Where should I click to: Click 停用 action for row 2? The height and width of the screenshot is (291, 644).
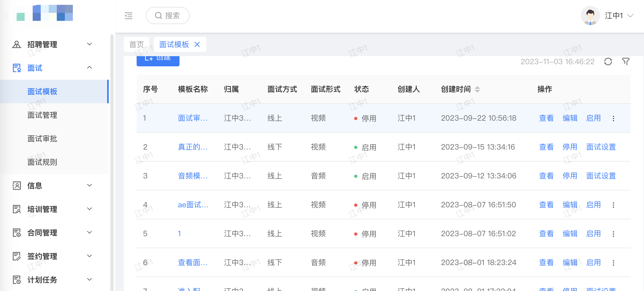click(x=570, y=147)
